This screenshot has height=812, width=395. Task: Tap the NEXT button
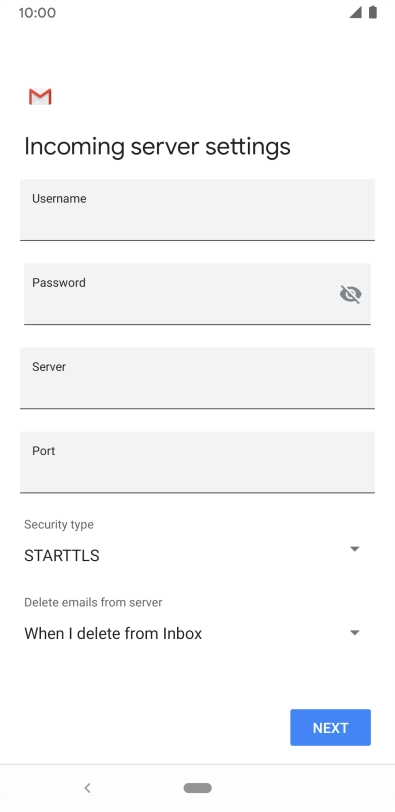330,728
